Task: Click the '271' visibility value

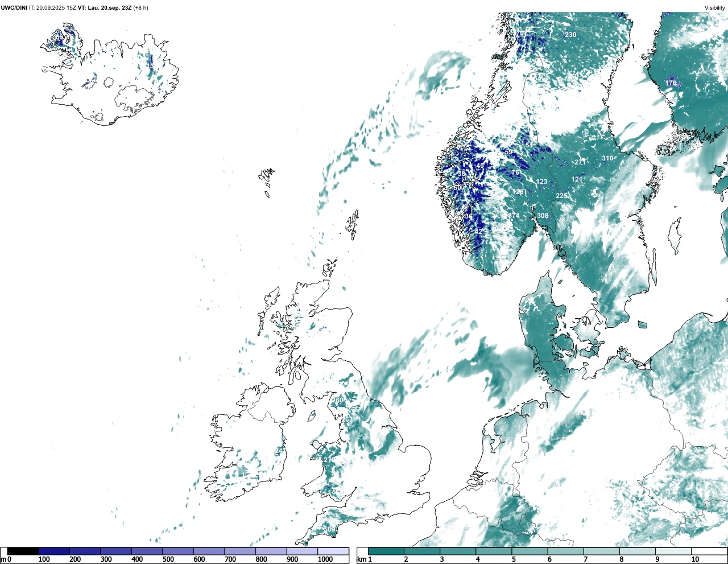Action: tap(580, 162)
